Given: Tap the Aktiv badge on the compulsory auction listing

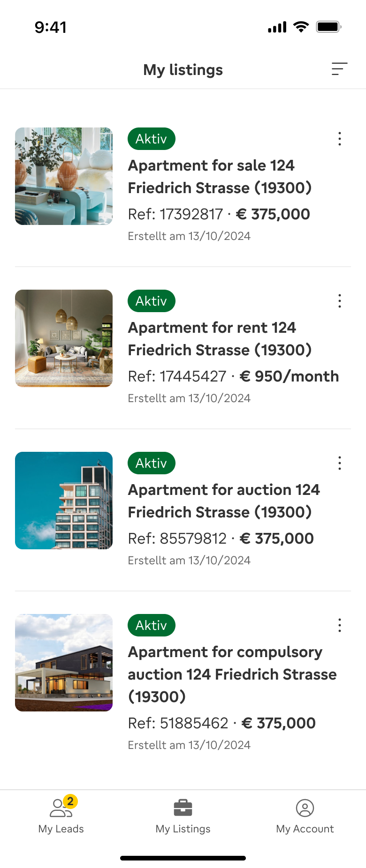Looking at the screenshot, I should (x=151, y=625).
